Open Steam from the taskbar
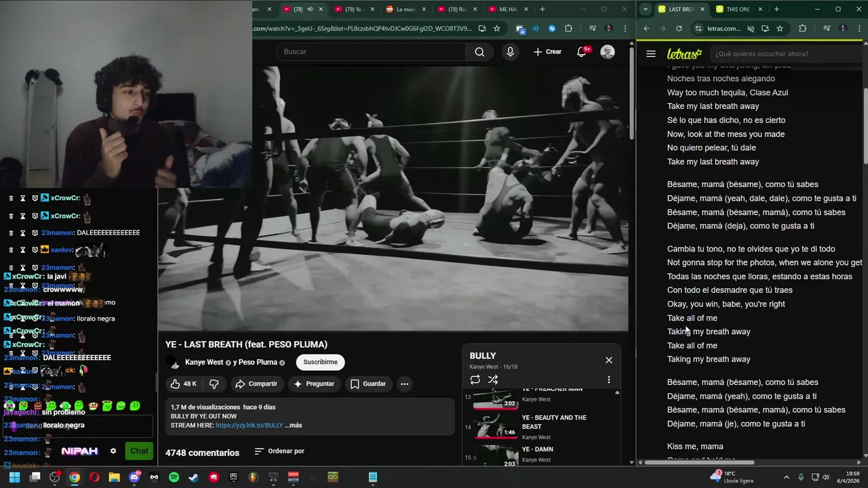 point(193,477)
